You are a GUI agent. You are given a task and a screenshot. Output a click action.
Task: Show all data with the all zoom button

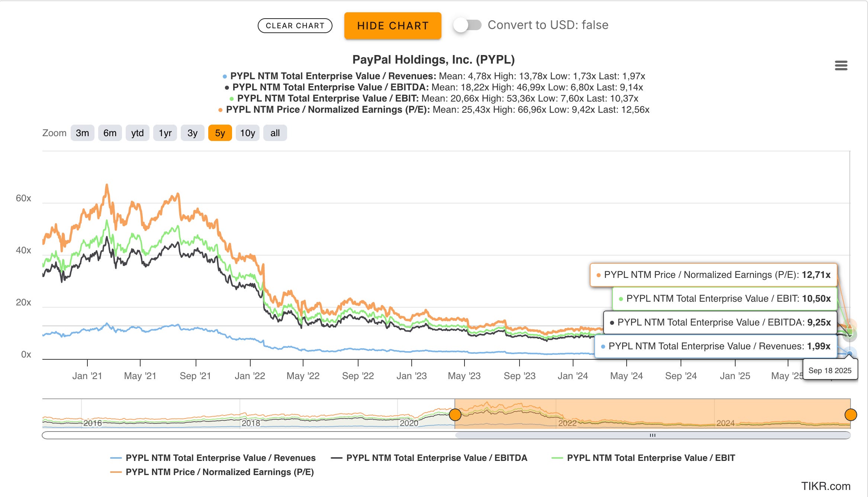pyautogui.click(x=275, y=133)
